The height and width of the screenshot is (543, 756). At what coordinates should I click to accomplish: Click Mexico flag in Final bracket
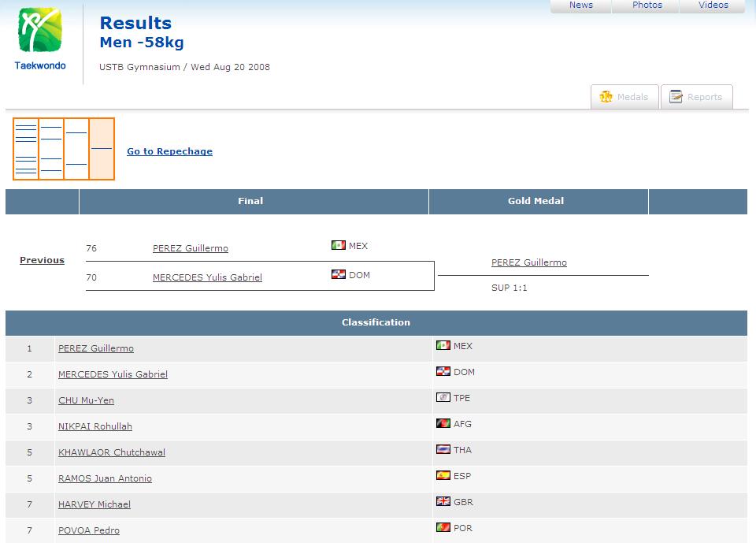[x=338, y=246]
